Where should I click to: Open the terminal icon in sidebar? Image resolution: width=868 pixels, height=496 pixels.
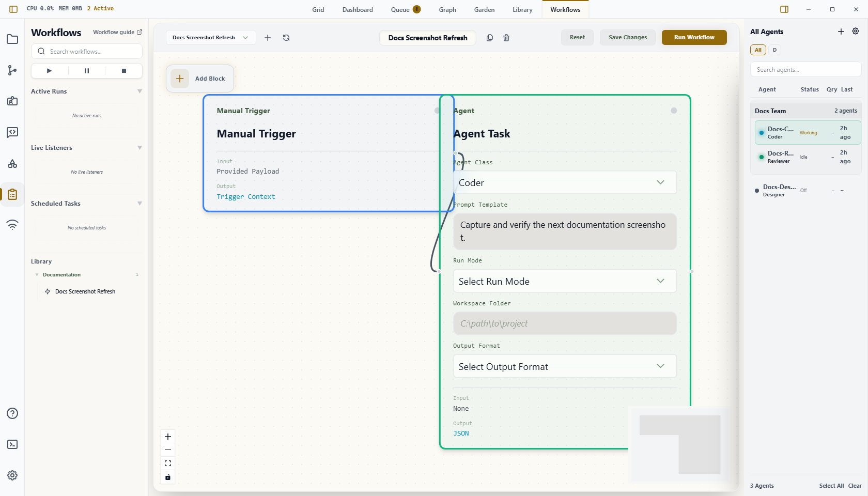tap(12, 444)
